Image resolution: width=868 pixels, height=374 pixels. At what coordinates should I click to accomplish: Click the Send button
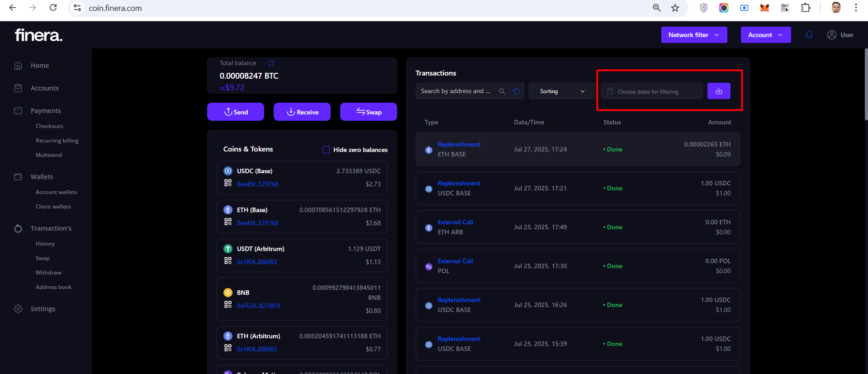coord(236,112)
